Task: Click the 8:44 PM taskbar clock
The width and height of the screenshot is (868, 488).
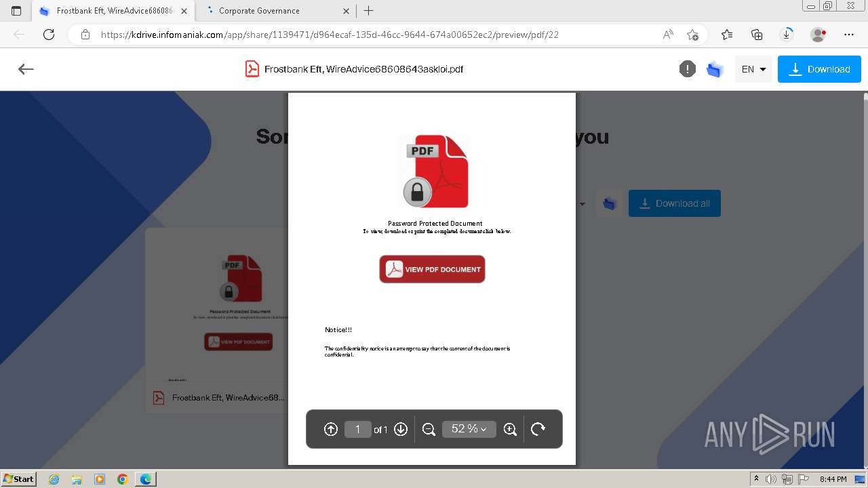Action: 833,479
